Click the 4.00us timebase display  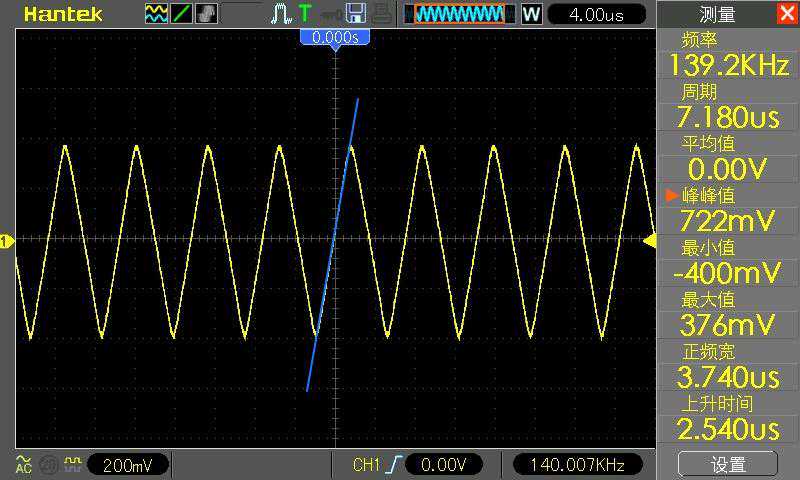coord(597,14)
